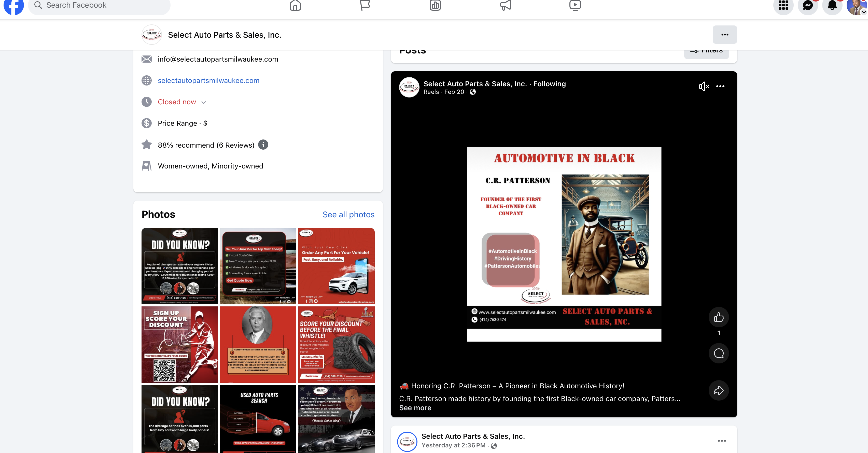The height and width of the screenshot is (453, 868).
Task: Open the Used Auto Parts Search photo
Action: tap(258, 419)
